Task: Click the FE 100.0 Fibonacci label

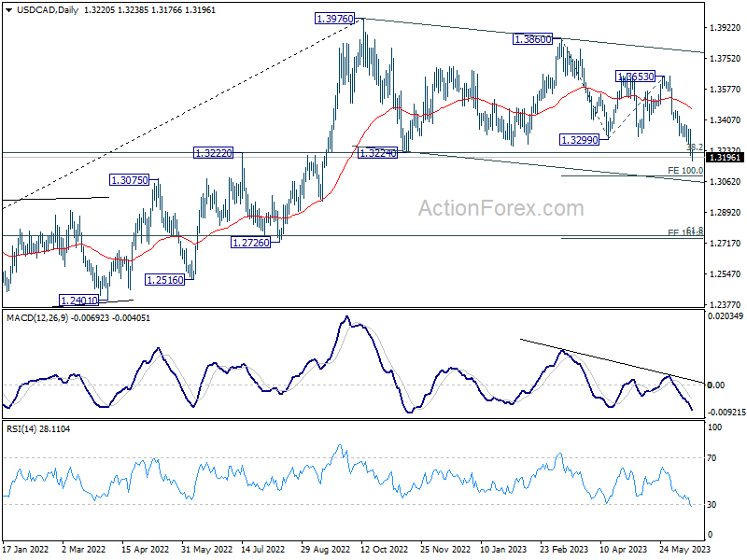Action: 685,170
